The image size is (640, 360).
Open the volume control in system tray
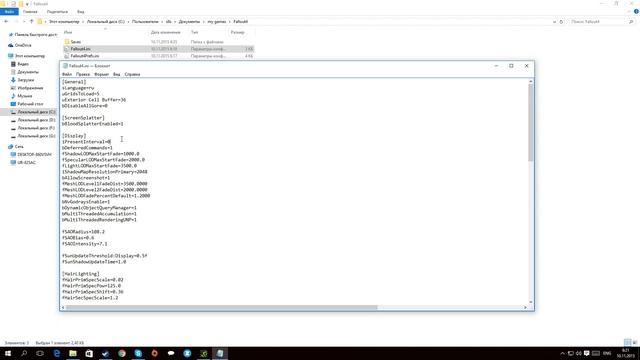(x=578, y=353)
